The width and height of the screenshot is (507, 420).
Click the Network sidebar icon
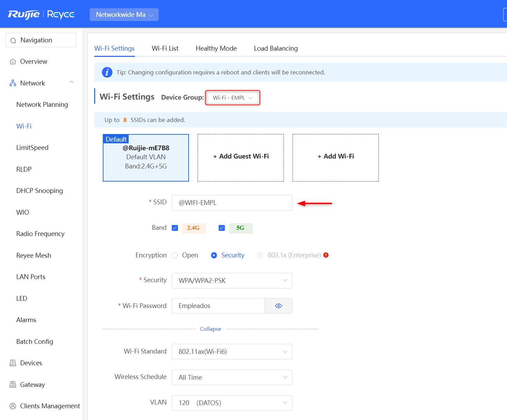(12, 83)
